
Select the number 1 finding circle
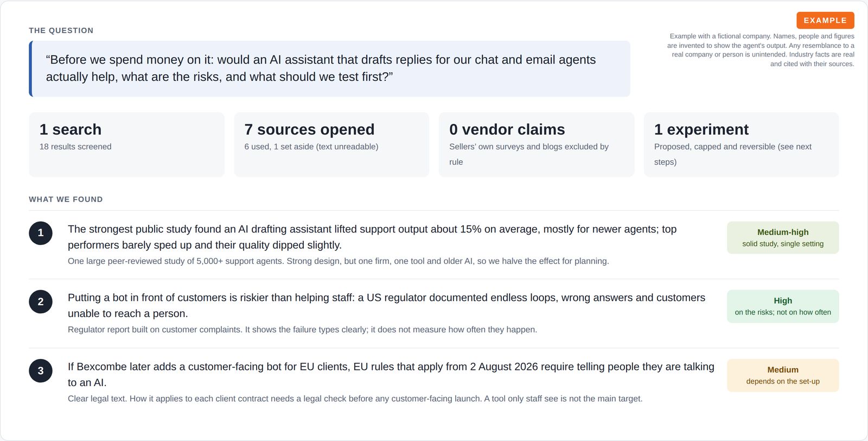click(x=41, y=233)
